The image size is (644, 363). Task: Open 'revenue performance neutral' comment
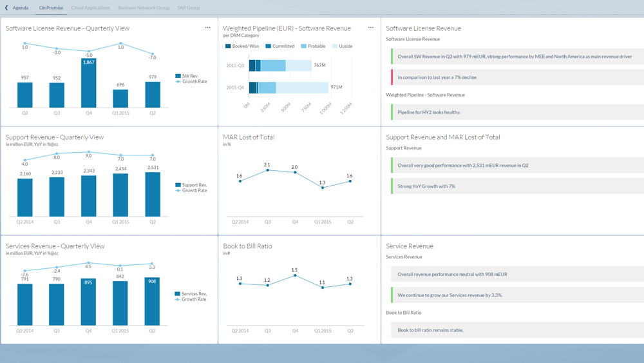coord(518,274)
